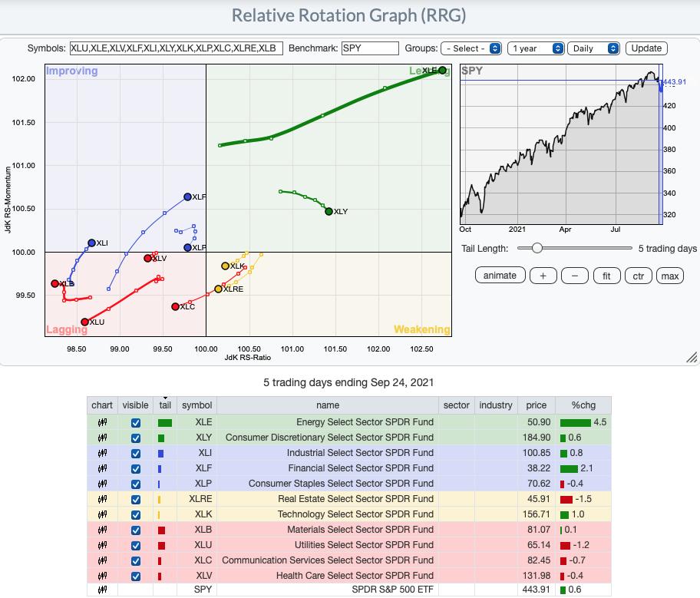700x598 pixels.
Task: Click the XLE point on the graph
Action: (442, 70)
